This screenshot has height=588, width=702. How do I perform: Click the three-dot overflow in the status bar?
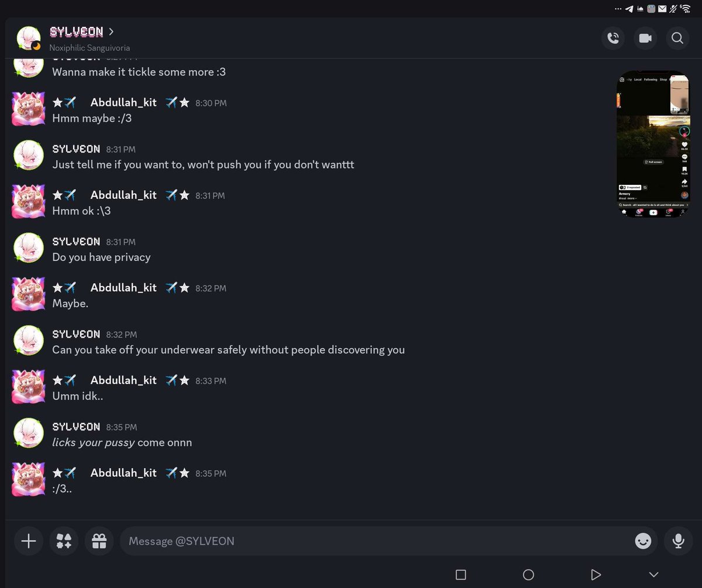618,9
